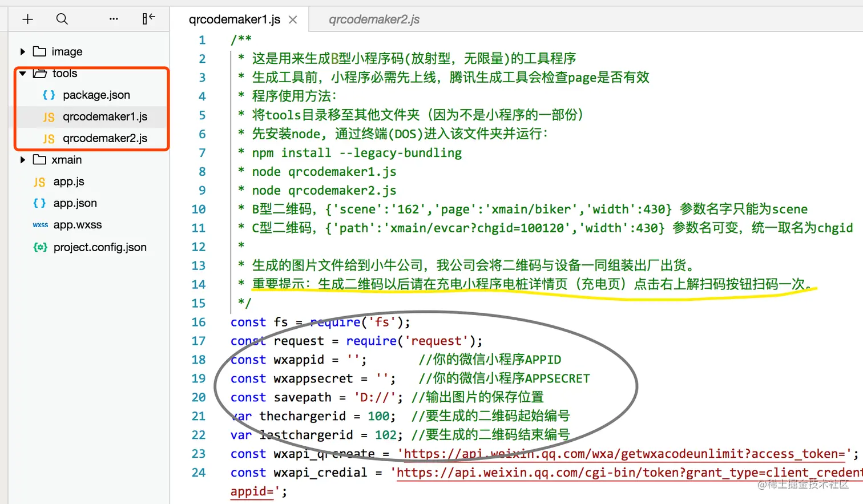The height and width of the screenshot is (504, 863).
Task: Open qrcodemaker1.js in the file tree
Action: pyautogui.click(x=105, y=116)
